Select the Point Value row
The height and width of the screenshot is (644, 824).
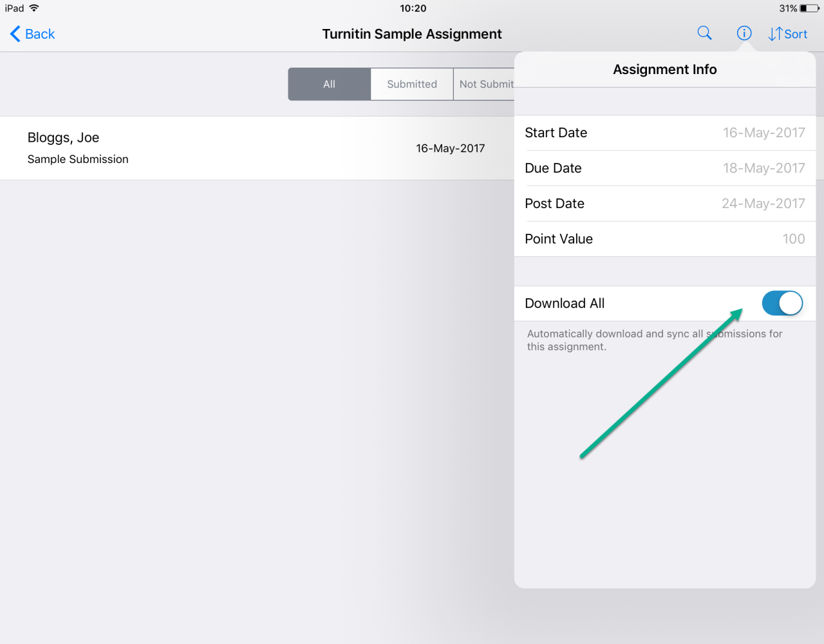click(664, 239)
